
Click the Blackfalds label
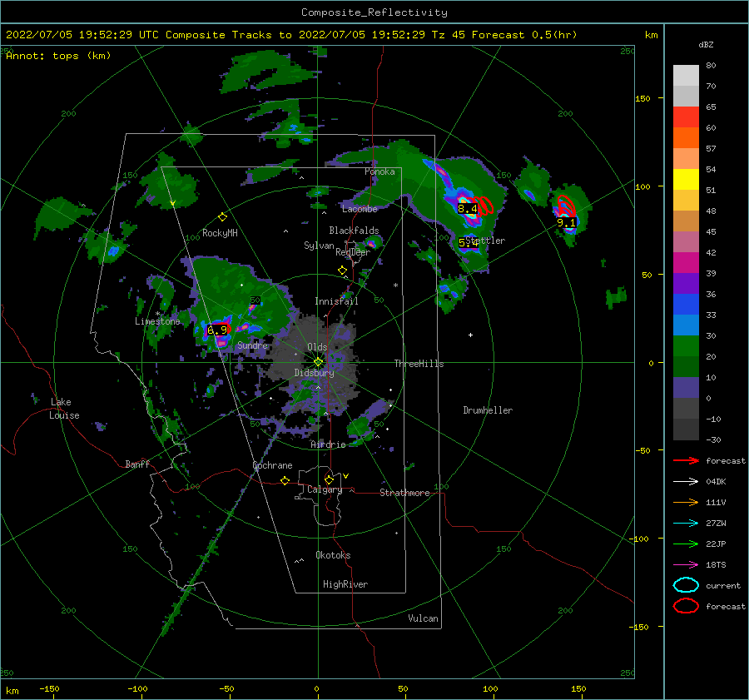(x=354, y=231)
